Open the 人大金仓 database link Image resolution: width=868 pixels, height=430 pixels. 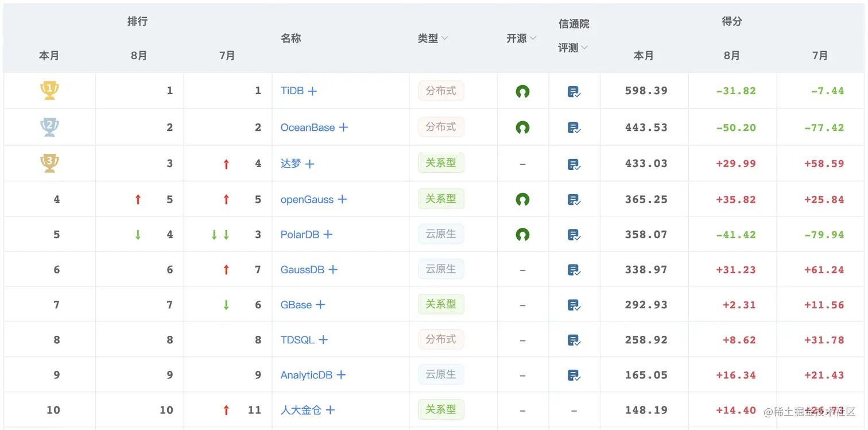pos(301,410)
